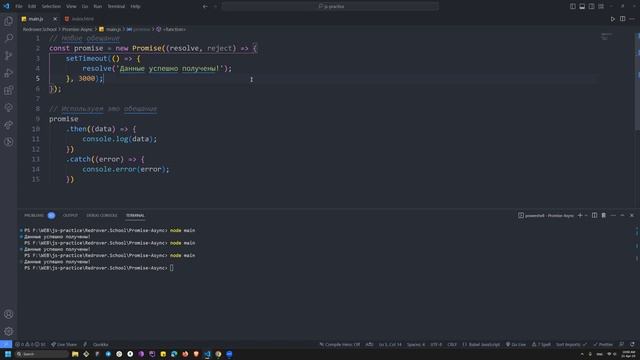Select the TERMINAL panel tab
This screenshot has height=360, width=640.
point(135,216)
